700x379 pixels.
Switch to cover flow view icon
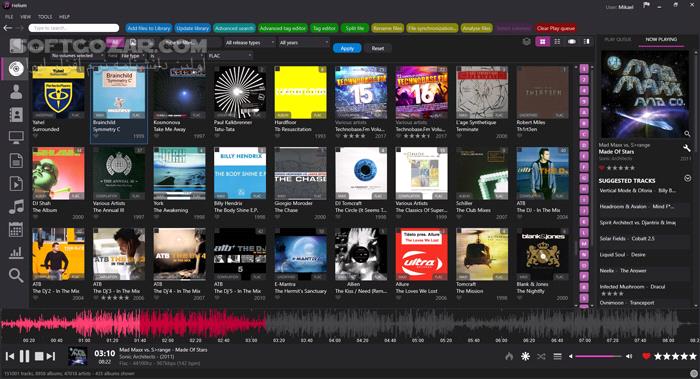click(572, 42)
